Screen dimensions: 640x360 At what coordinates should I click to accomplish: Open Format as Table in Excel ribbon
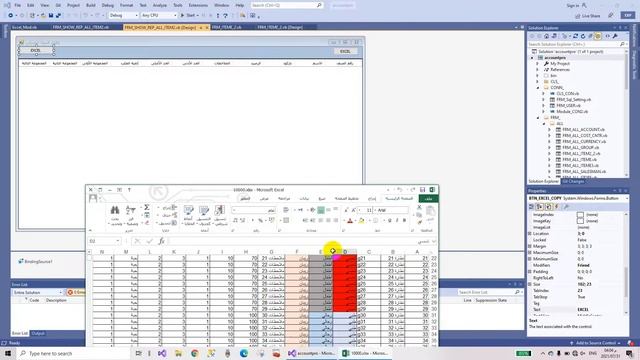tap(204, 210)
